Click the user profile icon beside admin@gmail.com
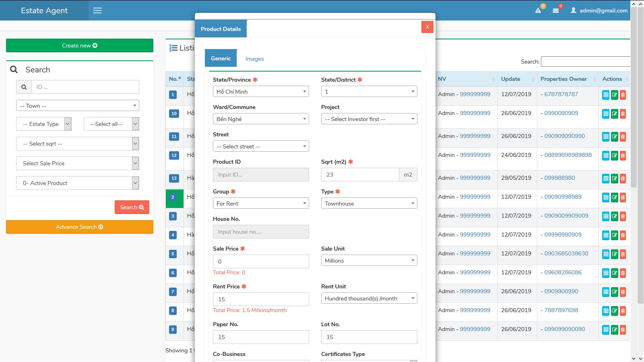This screenshot has width=644, height=362. (573, 10)
